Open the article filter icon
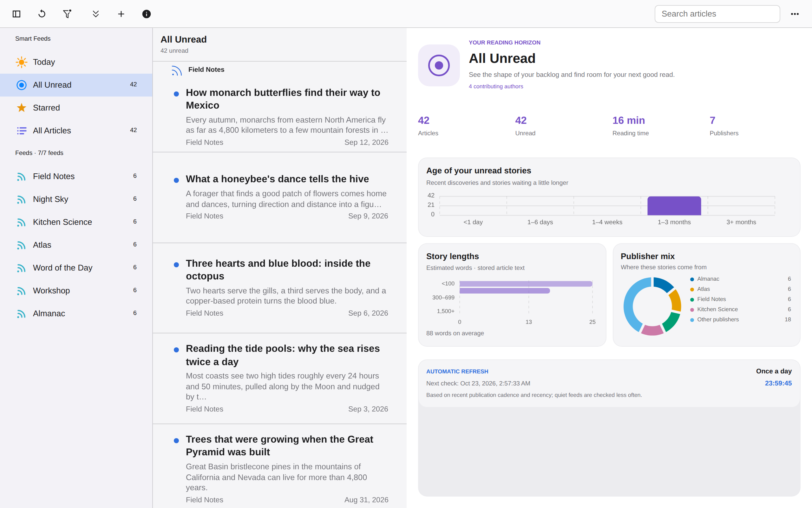 point(67,14)
